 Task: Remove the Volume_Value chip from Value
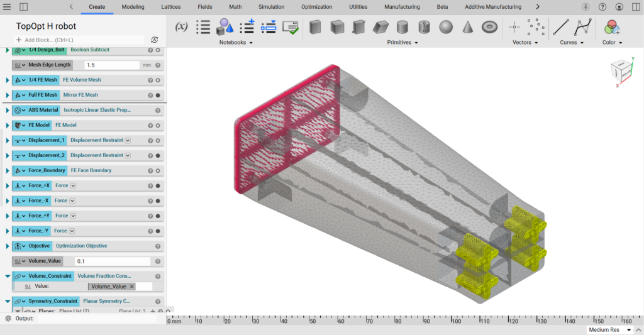pyautogui.click(x=132, y=287)
